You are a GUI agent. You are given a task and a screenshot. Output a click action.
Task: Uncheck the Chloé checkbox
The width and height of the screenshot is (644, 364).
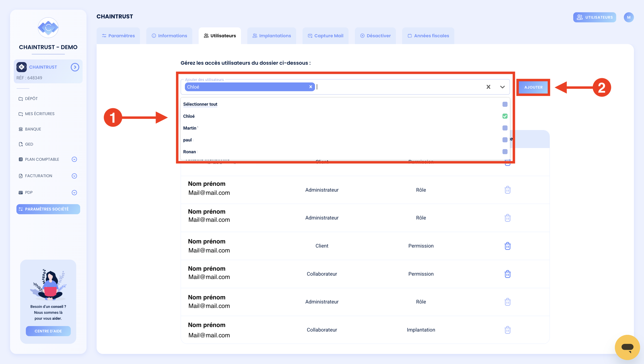[505, 116]
